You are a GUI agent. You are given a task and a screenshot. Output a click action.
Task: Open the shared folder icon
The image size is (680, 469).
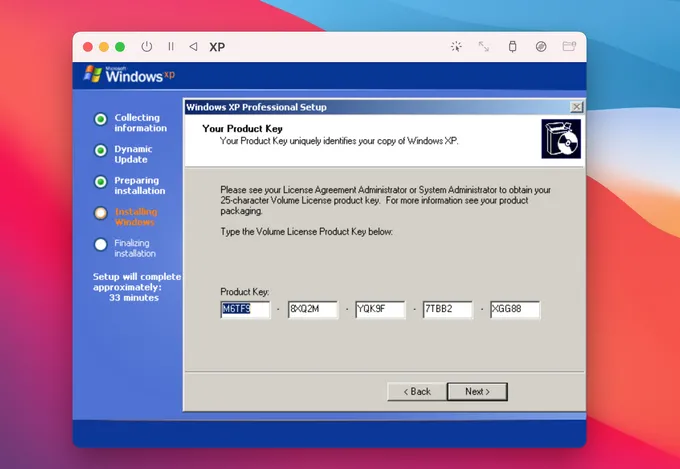tap(569, 46)
